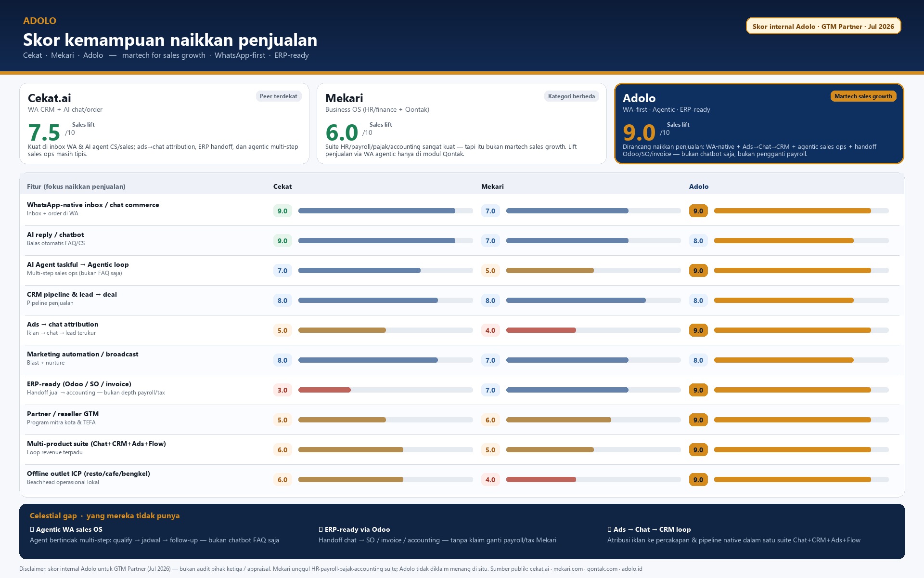This screenshot has height=578, width=924.
Task: Click the "Fitur (fokus naikkan penjualan)" column header
Action: [76, 186]
